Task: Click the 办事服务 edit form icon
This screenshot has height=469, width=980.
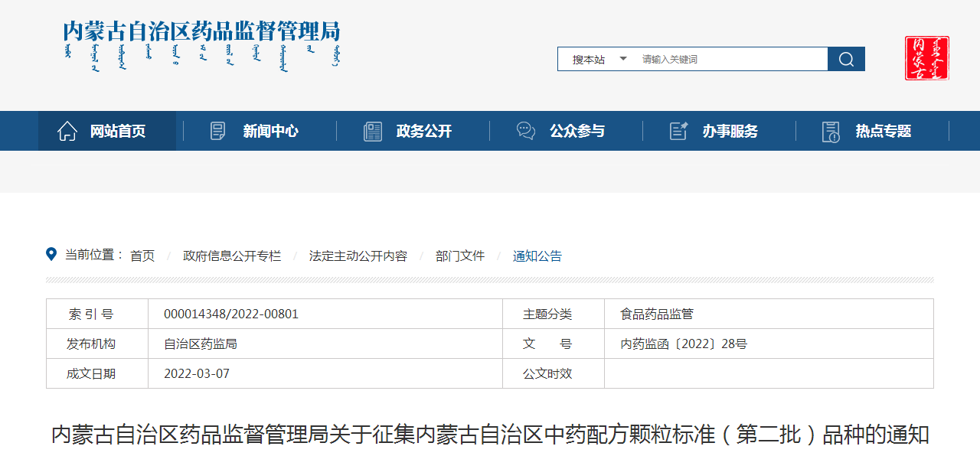Action: (679, 131)
